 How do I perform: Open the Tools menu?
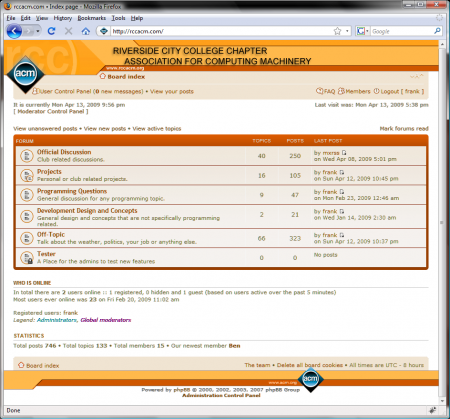pos(118,18)
